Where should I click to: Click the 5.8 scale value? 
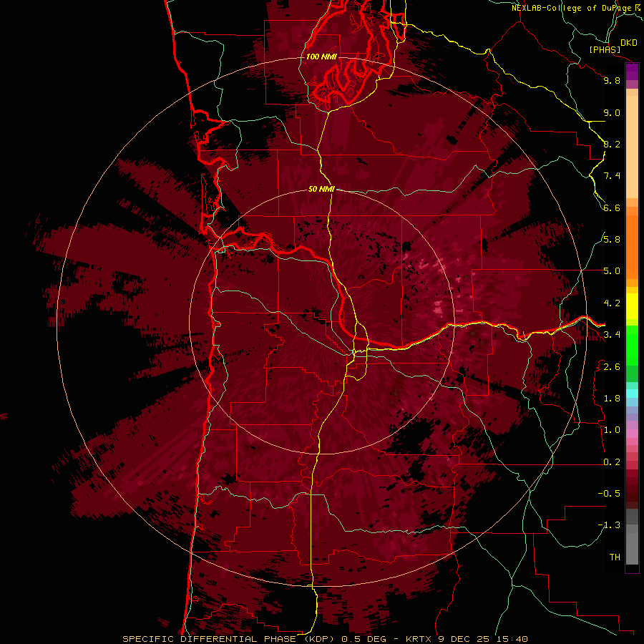point(612,240)
